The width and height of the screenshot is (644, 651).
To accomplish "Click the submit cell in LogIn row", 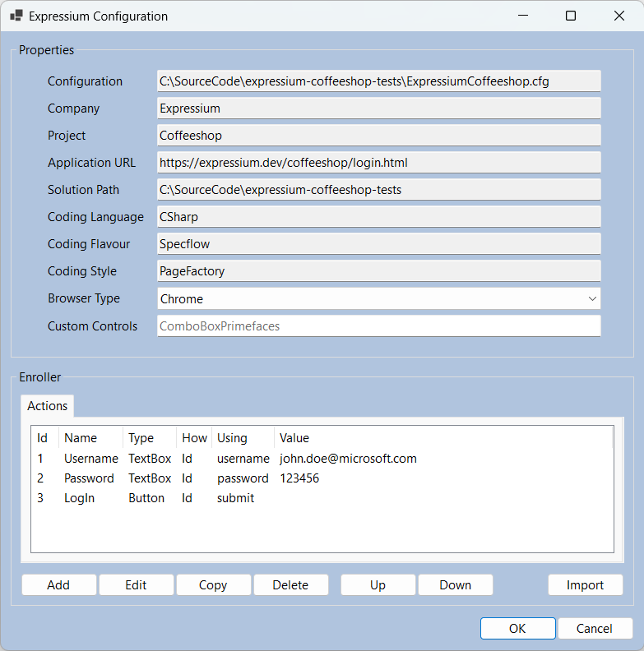I will (235, 498).
